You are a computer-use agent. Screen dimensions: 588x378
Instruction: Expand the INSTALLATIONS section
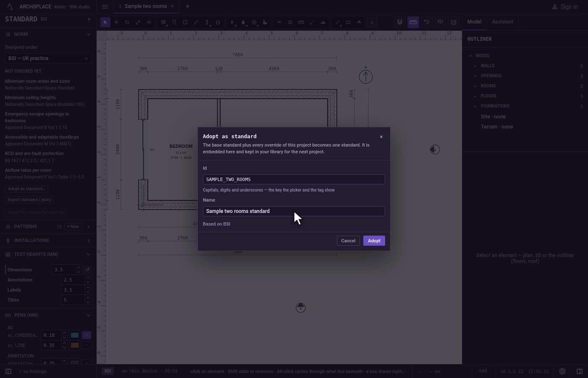click(48, 241)
